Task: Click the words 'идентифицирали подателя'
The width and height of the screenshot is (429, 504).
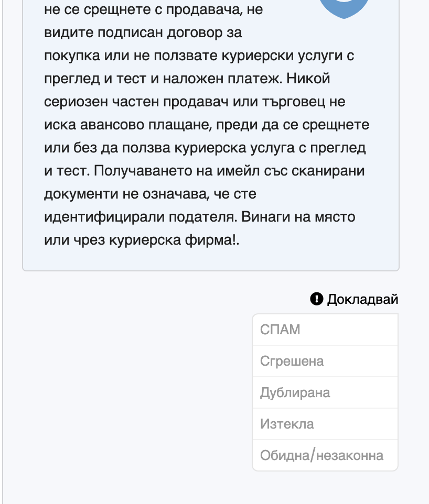Action: pyautogui.click(x=141, y=217)
